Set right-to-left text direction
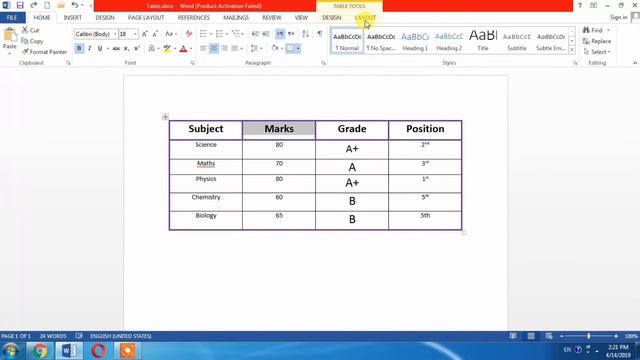This screenshot has width=640, height=360. click(x=291, y=34)
